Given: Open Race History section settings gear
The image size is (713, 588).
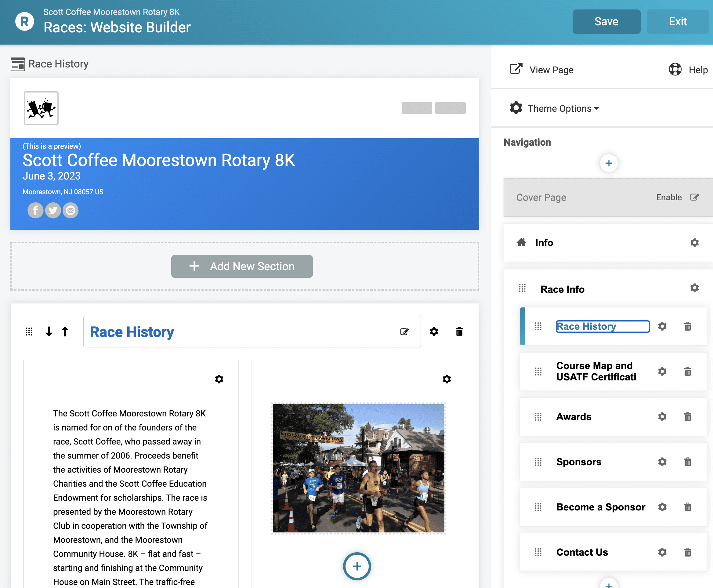Looking at the screenshot, I should click(x=434, y=332).
